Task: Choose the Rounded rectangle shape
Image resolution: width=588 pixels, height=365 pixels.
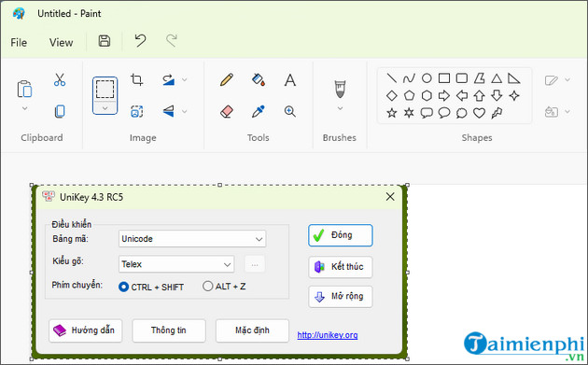Action: pyautogui.click(x=462, y=78)
